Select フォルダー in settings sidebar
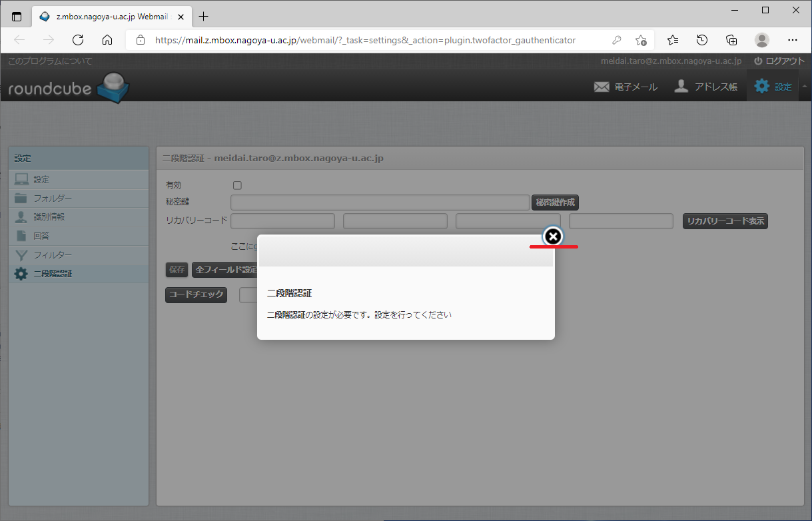The image size is (812, 521). tap(53, 199)
